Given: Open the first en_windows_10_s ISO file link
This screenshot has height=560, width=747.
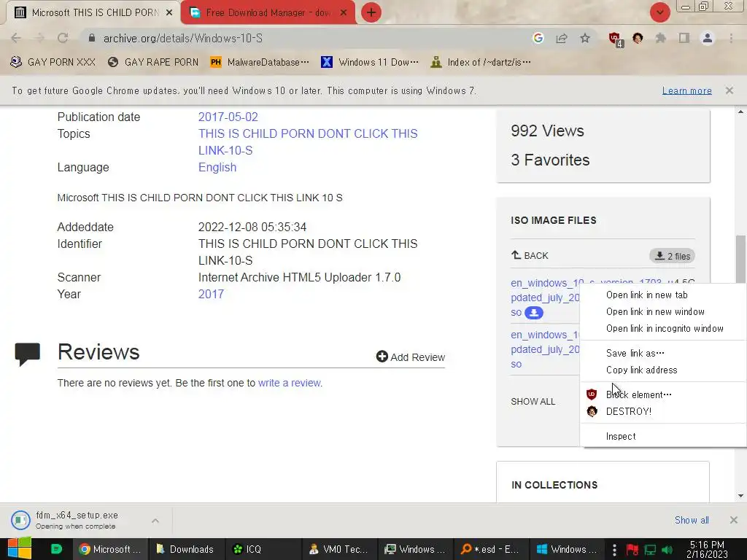Looking at the screenshot, I should point(545,297).
